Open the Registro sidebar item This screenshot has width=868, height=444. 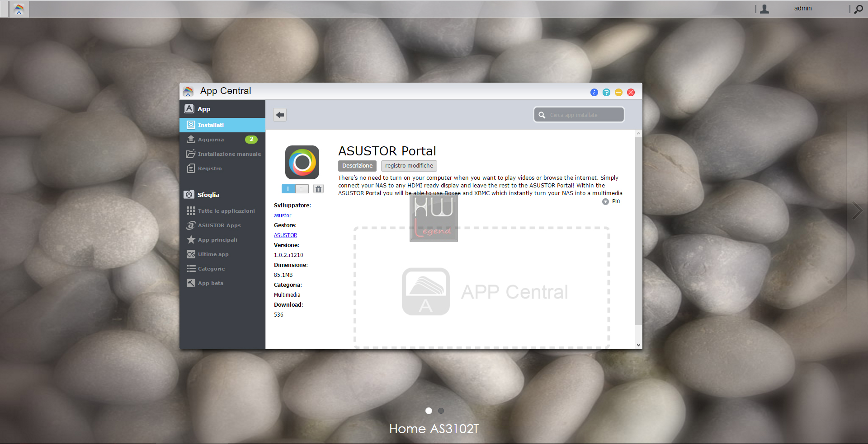pos(222,168)
